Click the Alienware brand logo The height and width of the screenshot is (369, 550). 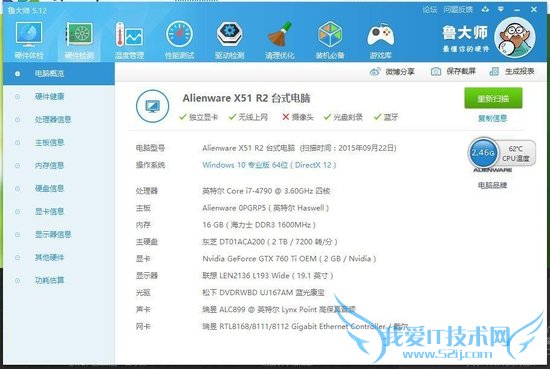(x=492, y=170)
